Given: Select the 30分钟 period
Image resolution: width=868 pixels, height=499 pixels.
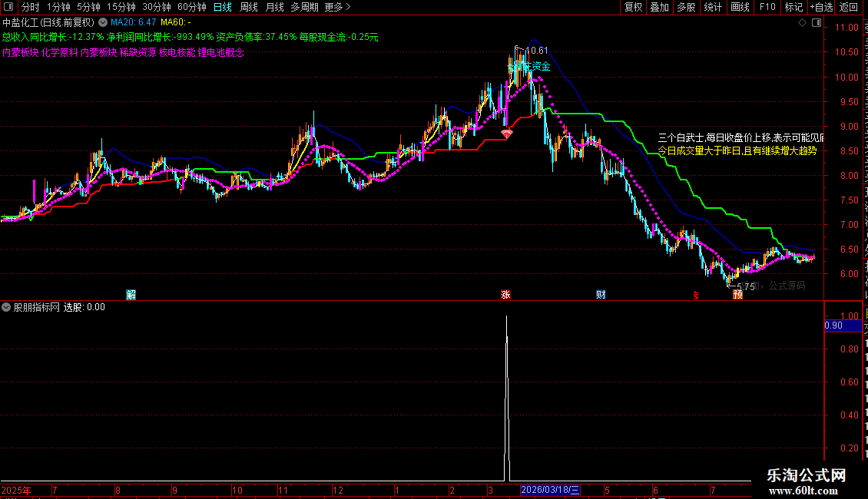Looking at the screenshot, I should pos(156,7).
